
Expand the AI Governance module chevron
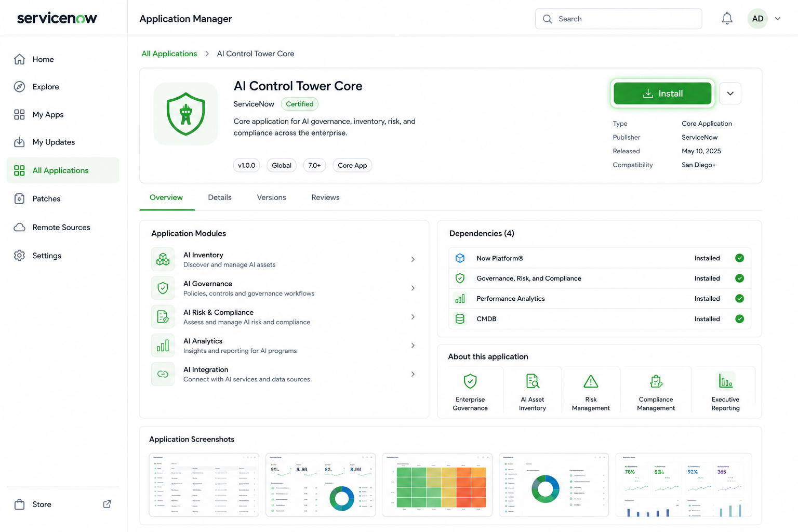pyautogui.click(x=413, y=288)
